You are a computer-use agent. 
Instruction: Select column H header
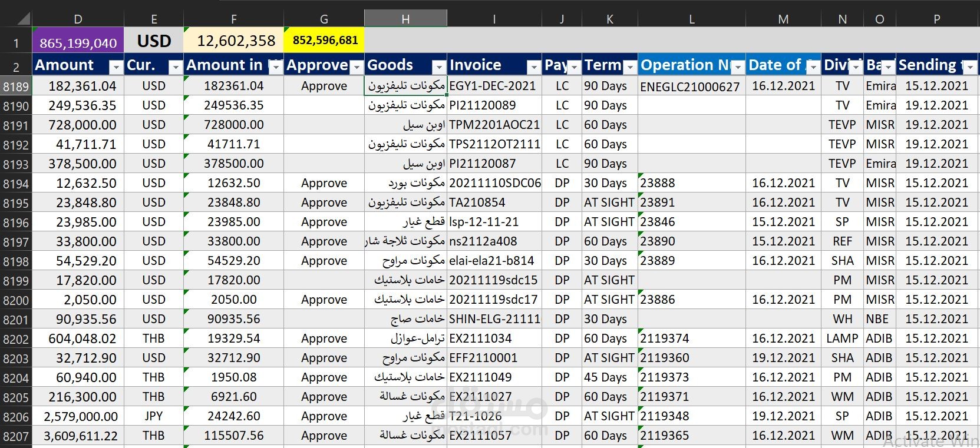tap(405, 19)
